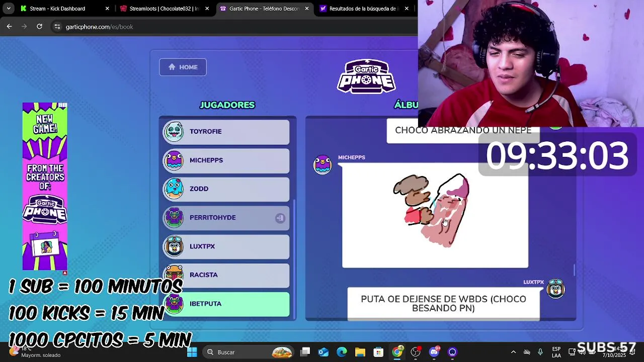Click the TOYROFIE avatar icon
Image resolution: width=644 pixels, height=362 pixels.
click(x=174, y=131)
